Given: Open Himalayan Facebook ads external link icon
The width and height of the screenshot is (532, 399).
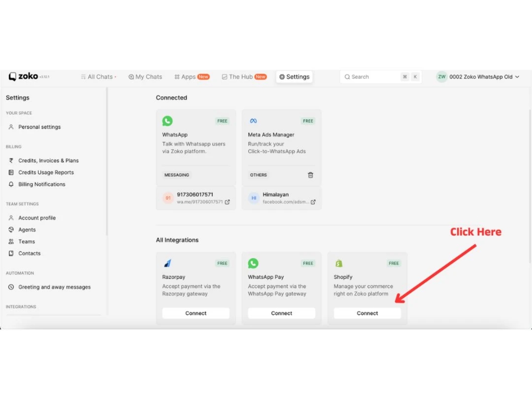Looking at the screenshot, I should click(x=313, y=202).
